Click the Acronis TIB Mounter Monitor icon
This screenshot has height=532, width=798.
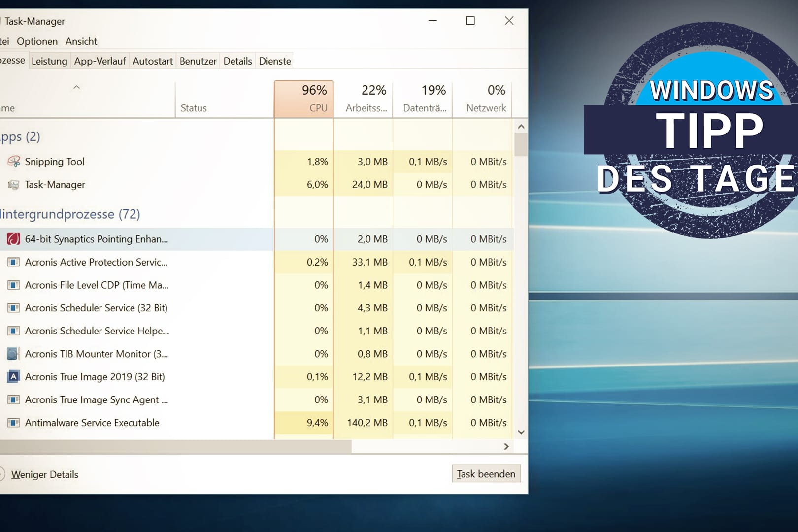pyautogui.click(x=14, y=354)
